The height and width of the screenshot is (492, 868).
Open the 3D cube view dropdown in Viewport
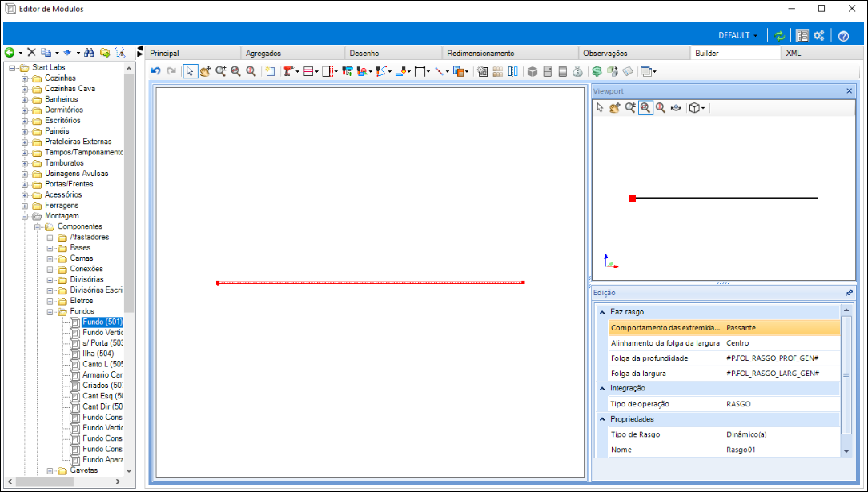tap(697, 108)
